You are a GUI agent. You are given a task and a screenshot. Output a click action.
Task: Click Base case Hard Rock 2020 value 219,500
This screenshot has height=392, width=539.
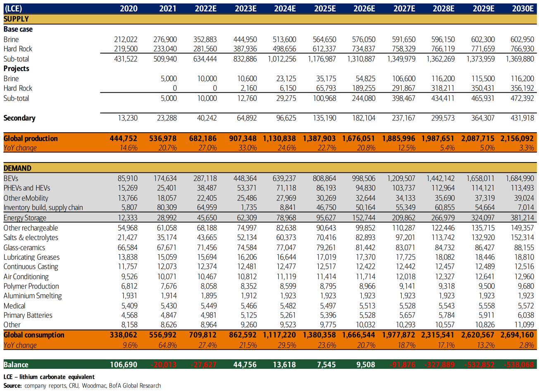[x=126, y=49]
